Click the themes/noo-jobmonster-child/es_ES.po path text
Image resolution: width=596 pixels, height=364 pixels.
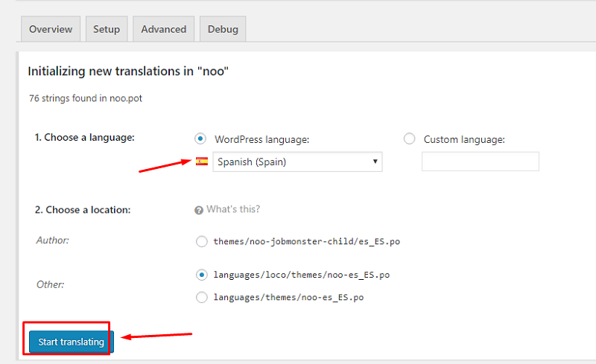[307, 241]
